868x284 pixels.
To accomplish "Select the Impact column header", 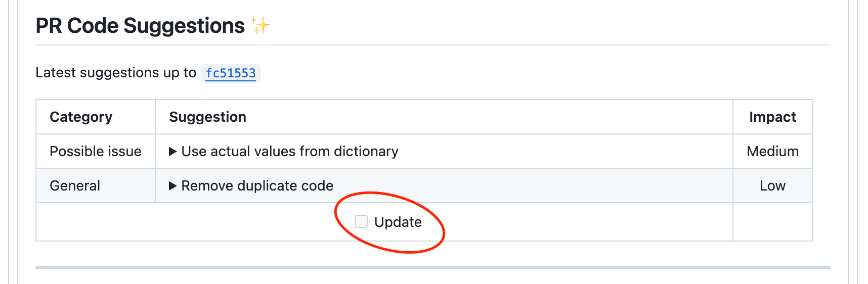I will [772, 117].
